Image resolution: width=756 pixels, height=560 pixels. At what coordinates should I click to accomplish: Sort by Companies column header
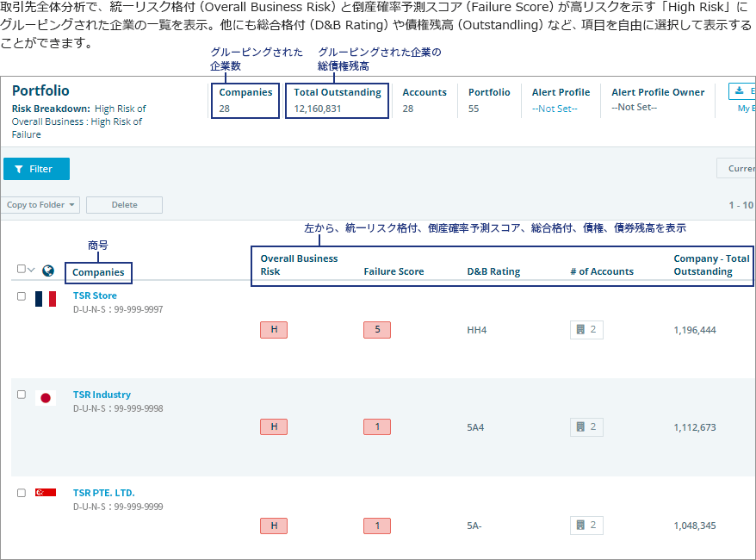pyautogui.click(x=98, y=272)
